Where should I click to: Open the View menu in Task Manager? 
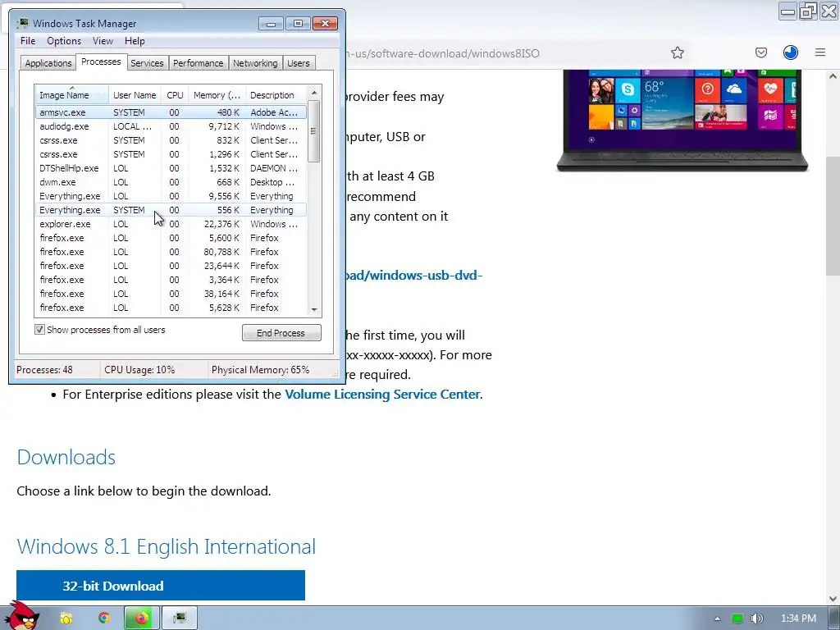pos(103,41)
